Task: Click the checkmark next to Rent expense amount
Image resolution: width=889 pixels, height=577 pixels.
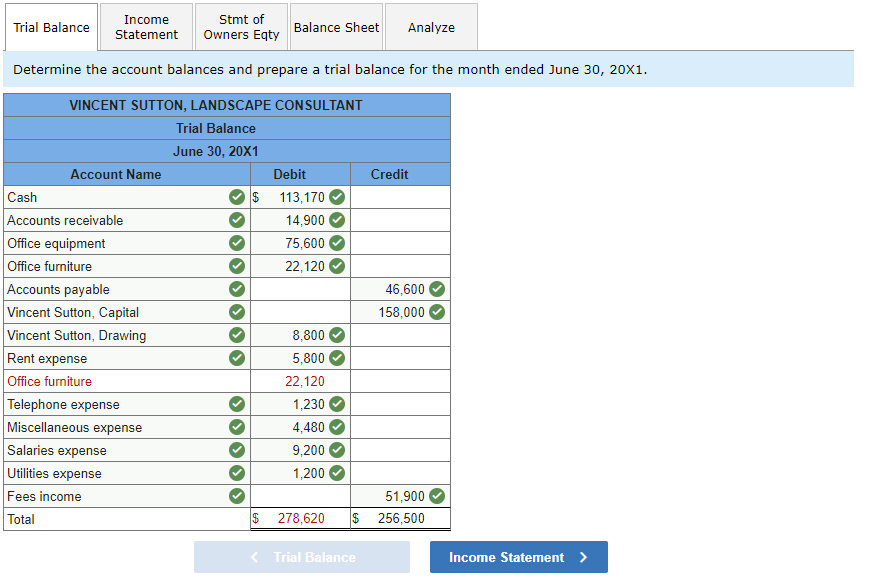Action: coord(336,358)
